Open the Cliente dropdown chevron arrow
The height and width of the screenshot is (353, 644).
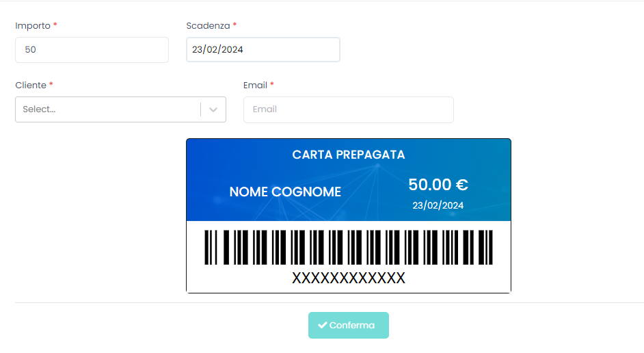point(213,109)
